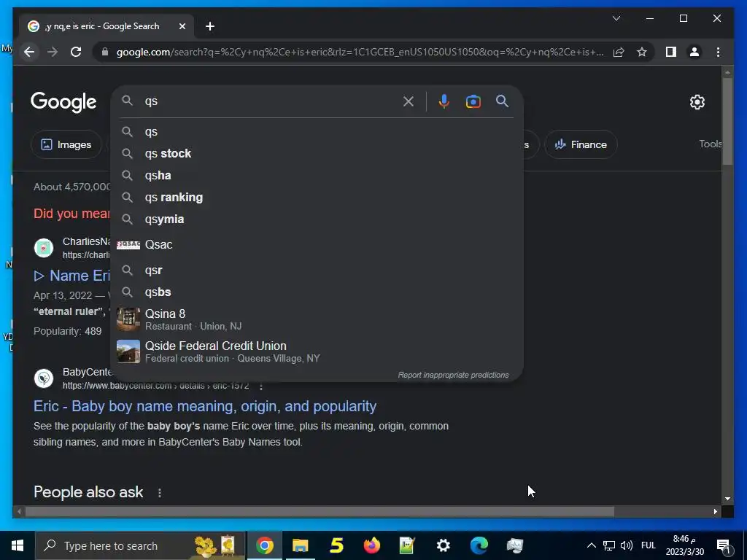Click the CharliesNames site favicon

tap(44, 248)
